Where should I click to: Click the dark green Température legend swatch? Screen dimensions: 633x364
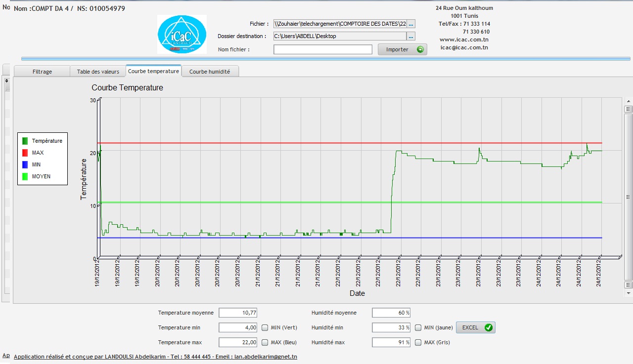25,141
